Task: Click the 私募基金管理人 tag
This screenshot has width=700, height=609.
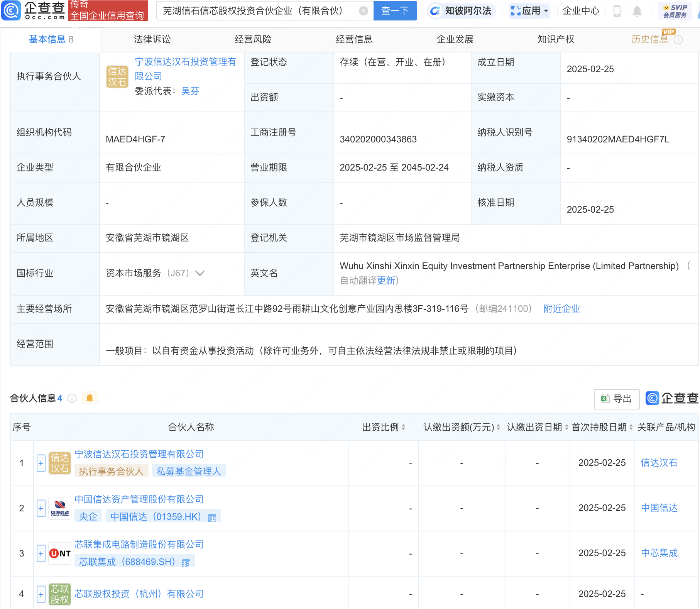Action: point(189,471)
